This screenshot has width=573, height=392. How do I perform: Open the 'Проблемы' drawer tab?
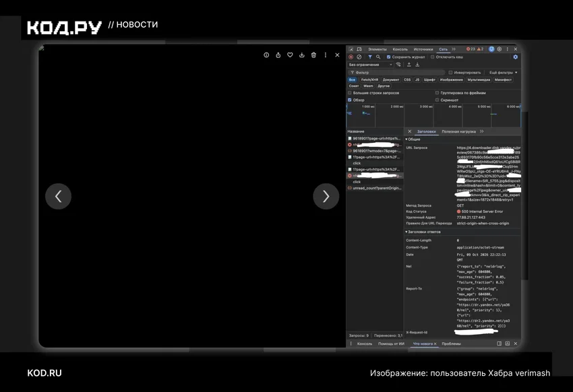[x=451, y=344]
